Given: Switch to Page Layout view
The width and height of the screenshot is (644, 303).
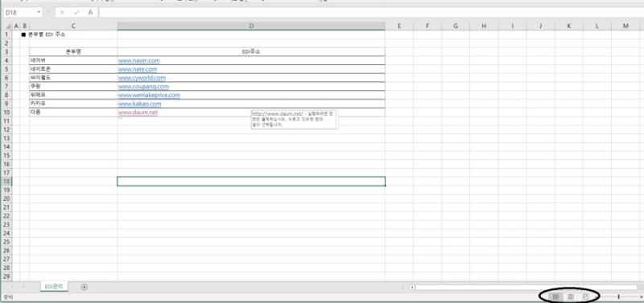Looking at the screenshot, I should 571,296.
